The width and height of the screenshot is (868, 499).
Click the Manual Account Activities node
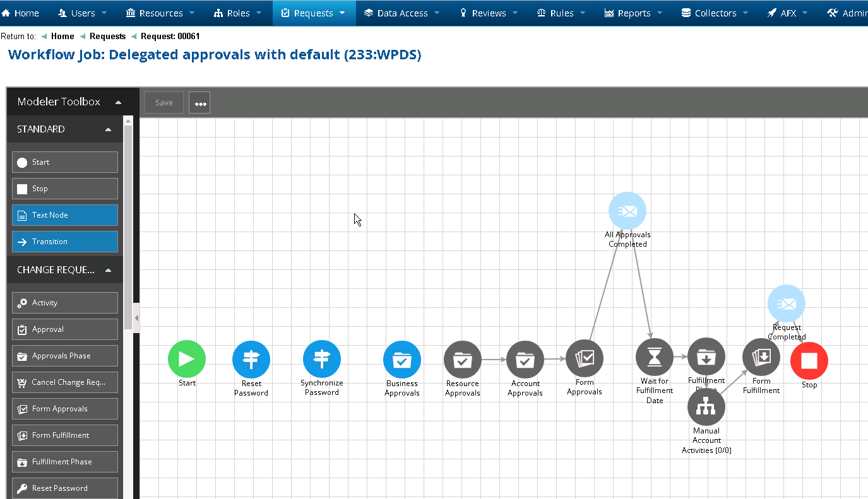706,408
